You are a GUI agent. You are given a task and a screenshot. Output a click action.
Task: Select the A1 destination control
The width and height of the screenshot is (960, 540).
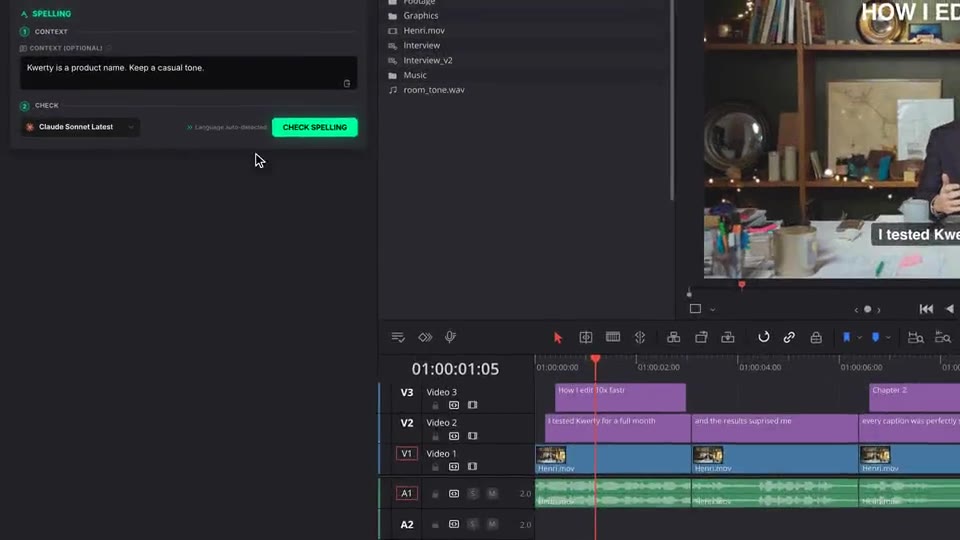[407, 493]
